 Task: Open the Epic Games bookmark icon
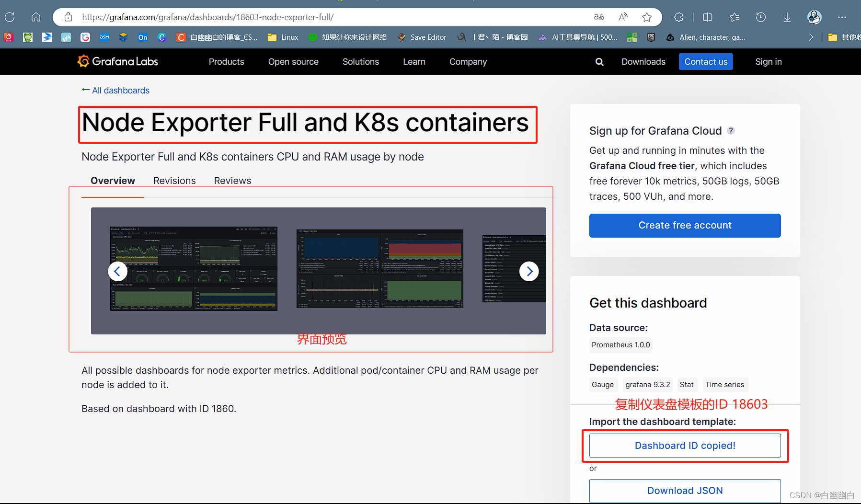pos(651,37)
